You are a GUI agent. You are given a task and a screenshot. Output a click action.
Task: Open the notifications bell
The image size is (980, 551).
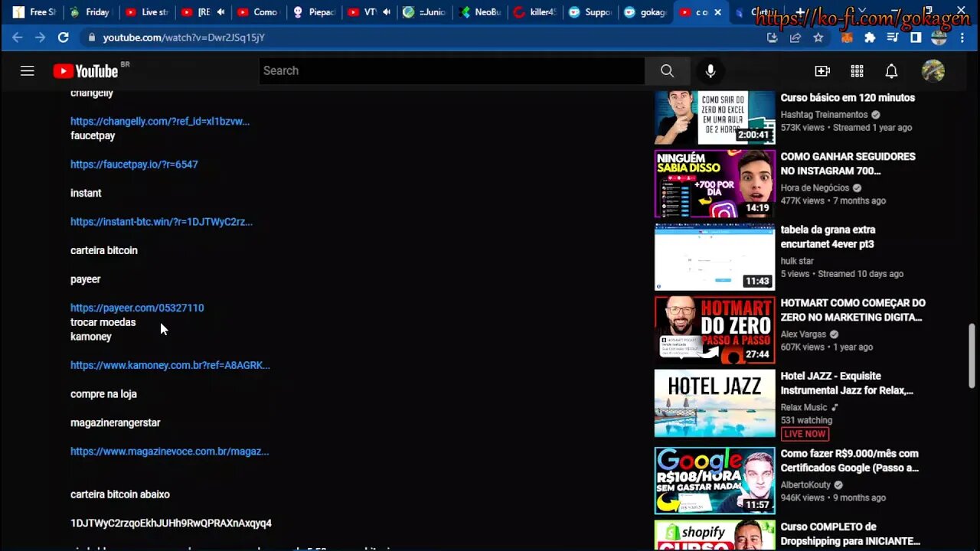pos(891,71)
